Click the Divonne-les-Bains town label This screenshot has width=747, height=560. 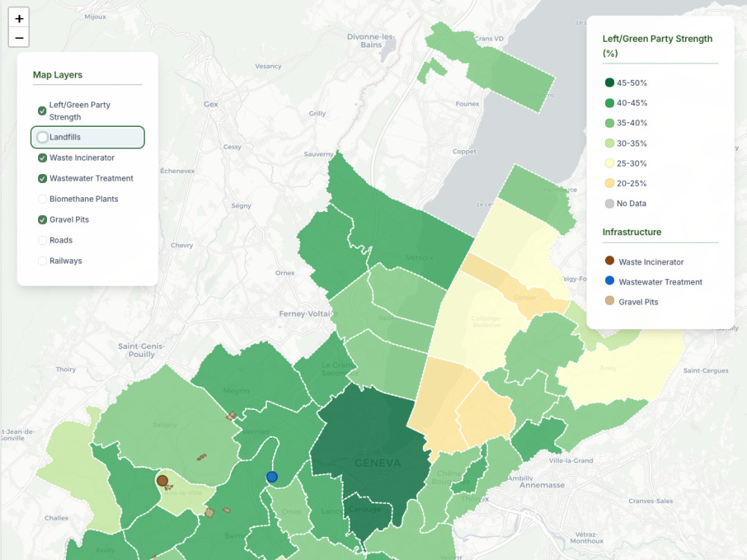[x=371, y=40]
